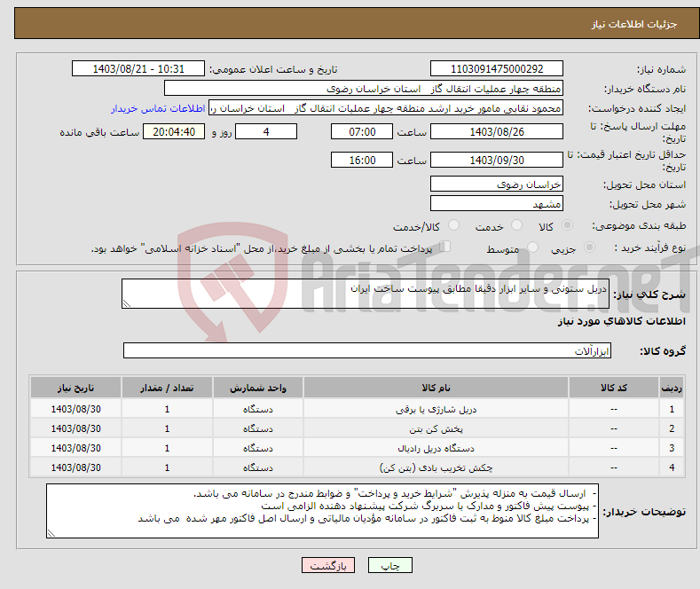Click the request creator field محمود نقابی
This screenshot has height=589, width=700.
[386, 108]
